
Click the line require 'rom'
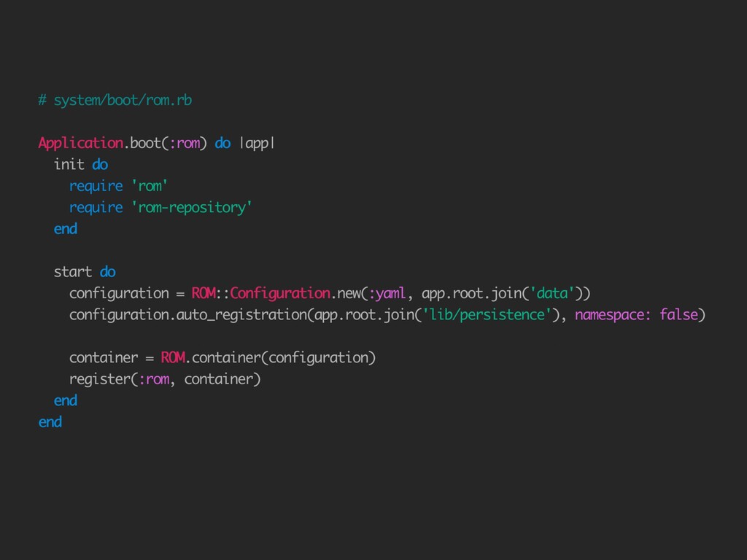(119, 186)
